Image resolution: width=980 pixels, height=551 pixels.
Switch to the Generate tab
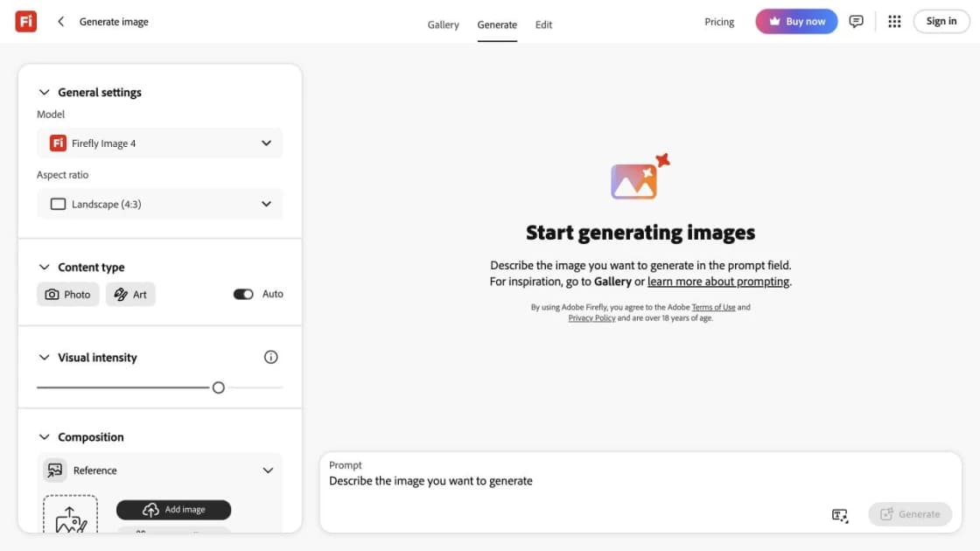tap(497, 24)
